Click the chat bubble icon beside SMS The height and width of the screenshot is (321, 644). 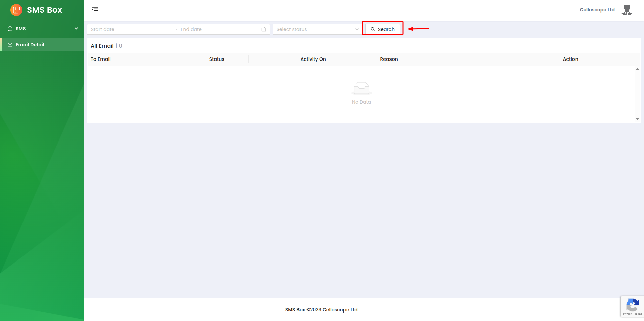tap(10, 29)
